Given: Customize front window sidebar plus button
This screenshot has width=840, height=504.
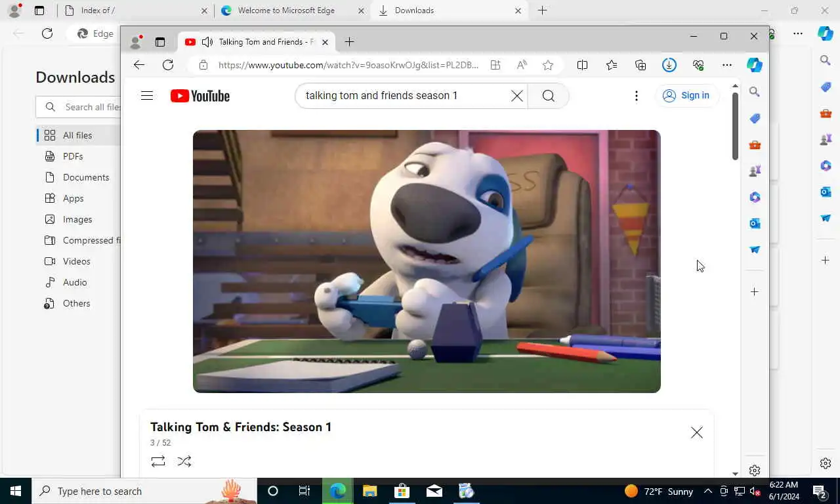Looking at the screenshot, I should pyautogui.click(x=755, y=291).
